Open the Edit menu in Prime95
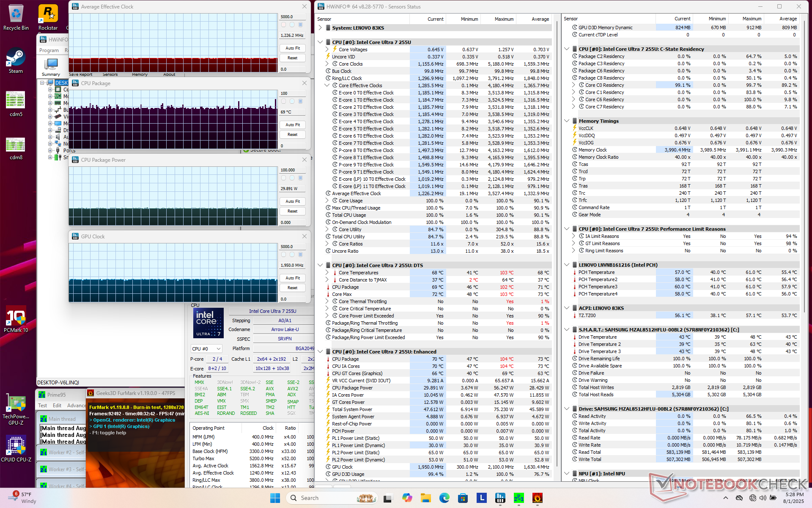 coord(57,405)
